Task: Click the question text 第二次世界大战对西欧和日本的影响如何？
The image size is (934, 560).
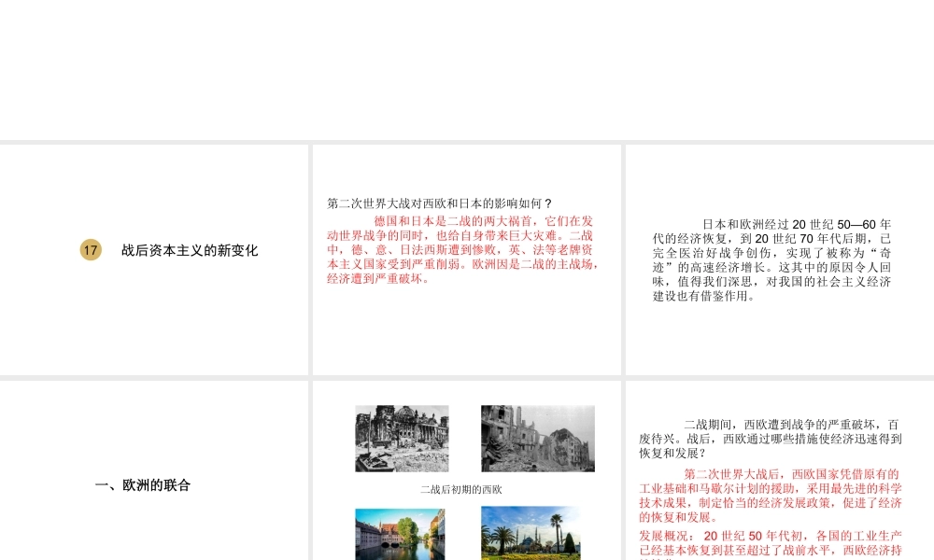Action: point(440,203)
